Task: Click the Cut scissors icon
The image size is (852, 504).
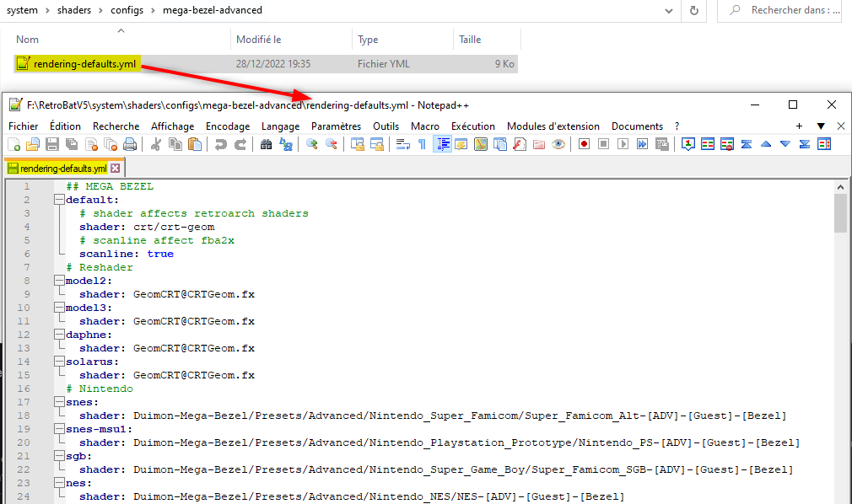Action: click(x=156, y=144)
